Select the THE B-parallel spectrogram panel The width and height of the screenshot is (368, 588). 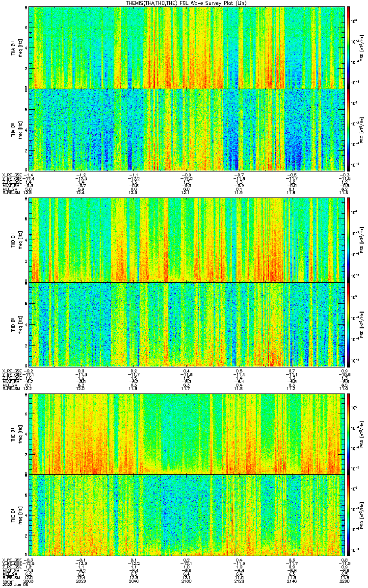(x=186, y=514)
